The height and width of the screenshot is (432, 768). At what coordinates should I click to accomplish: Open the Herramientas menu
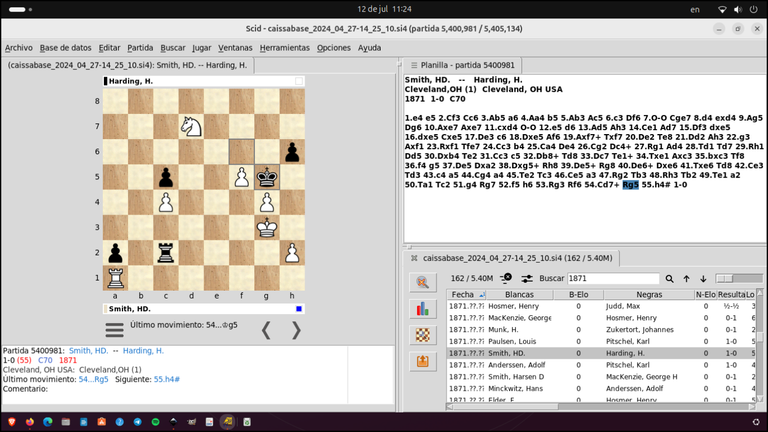coord(285,48)
